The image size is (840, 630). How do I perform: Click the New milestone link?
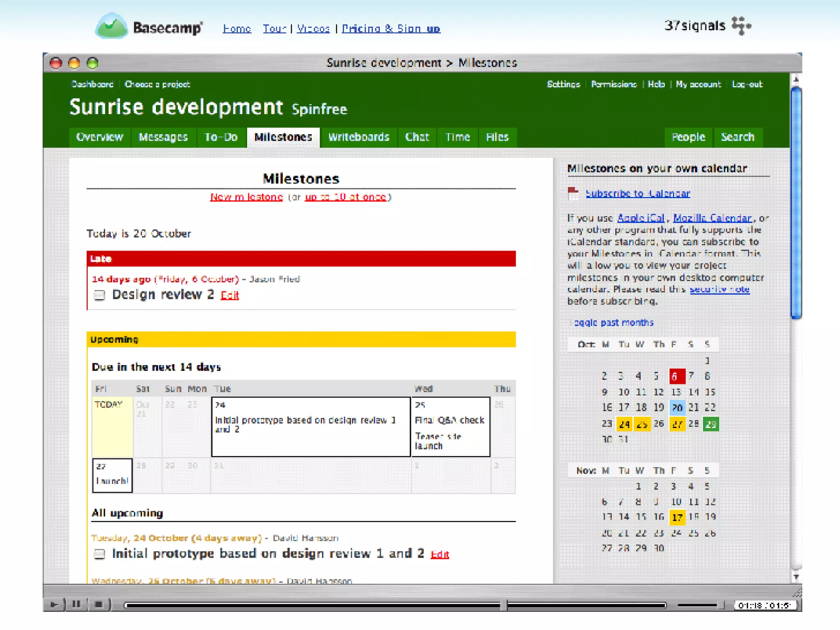click(246, 197)
